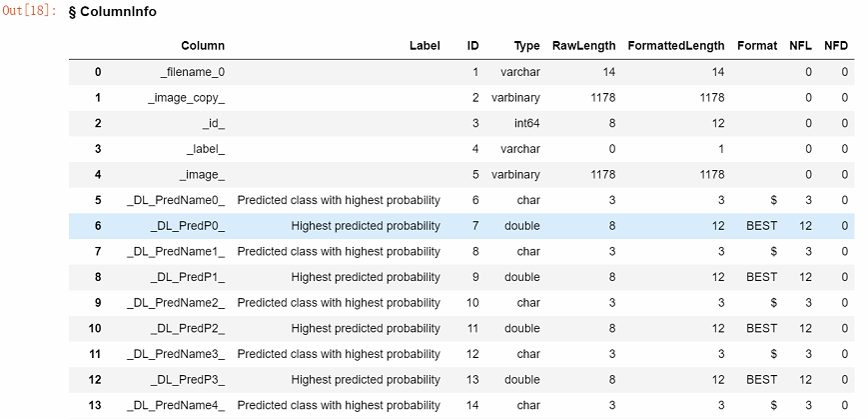
Task: Click the highlighted _DL_PredP0_ row
Action: tap(461, 226)
